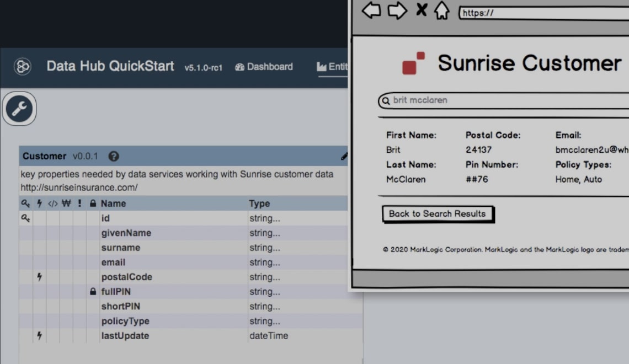Select the postalCode property name
Screen dimensions: 629x364
(127, 277)
